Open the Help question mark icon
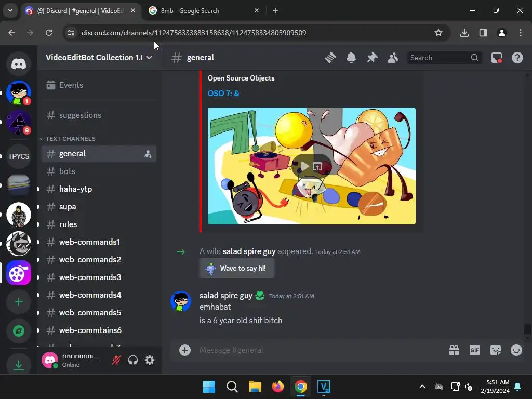This screenshot has width=532, height=399. tap(517, 58)
